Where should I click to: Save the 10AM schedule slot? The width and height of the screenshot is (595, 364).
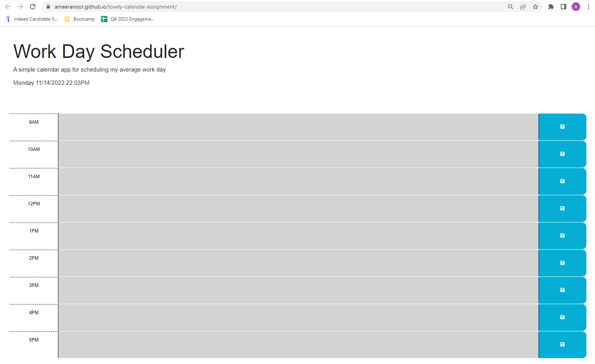[x=562, y=154]
